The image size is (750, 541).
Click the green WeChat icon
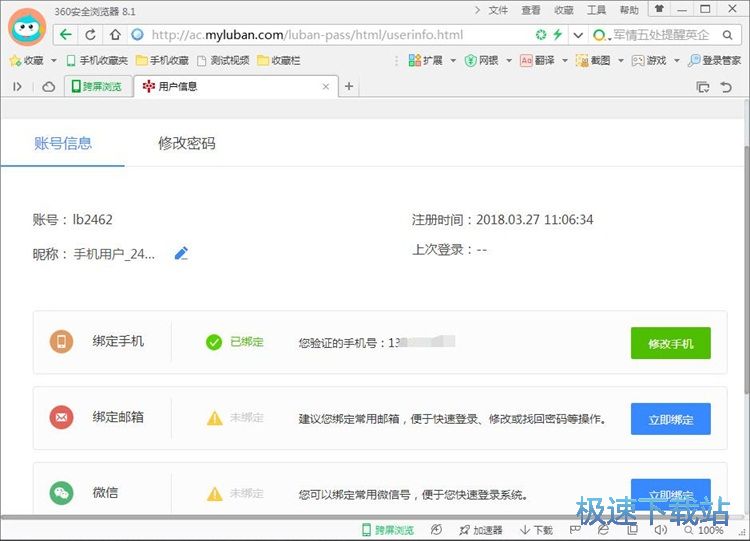click(x=62, y=493)
